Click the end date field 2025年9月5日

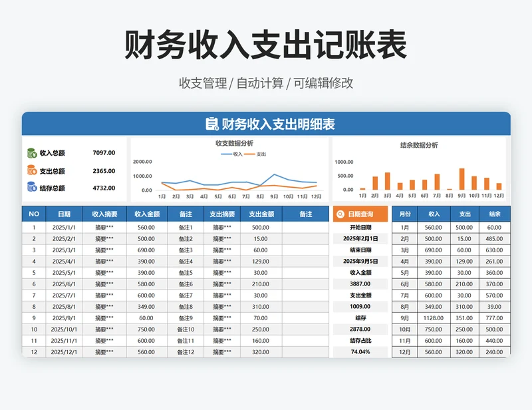360,261
